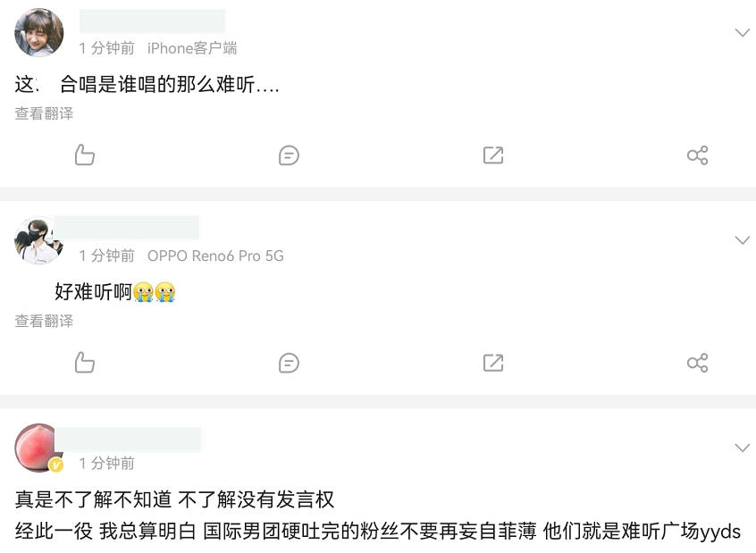
Task: Open replies on the first comment
Action: pos(289,155)
